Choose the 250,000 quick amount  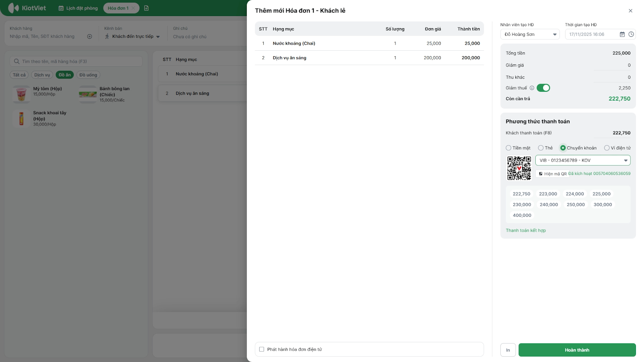[x=576, y=205]
